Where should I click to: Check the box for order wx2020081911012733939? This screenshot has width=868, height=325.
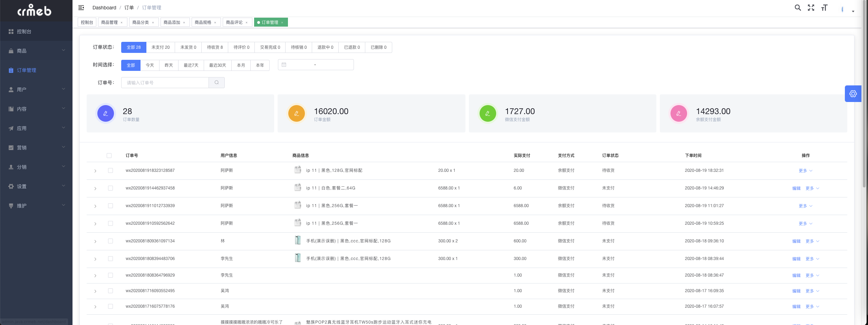(x=110, y=206)
